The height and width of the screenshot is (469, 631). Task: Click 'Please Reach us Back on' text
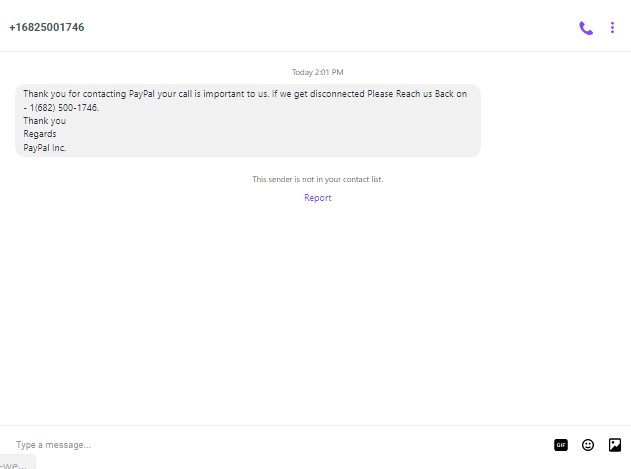tap(417, 94)
